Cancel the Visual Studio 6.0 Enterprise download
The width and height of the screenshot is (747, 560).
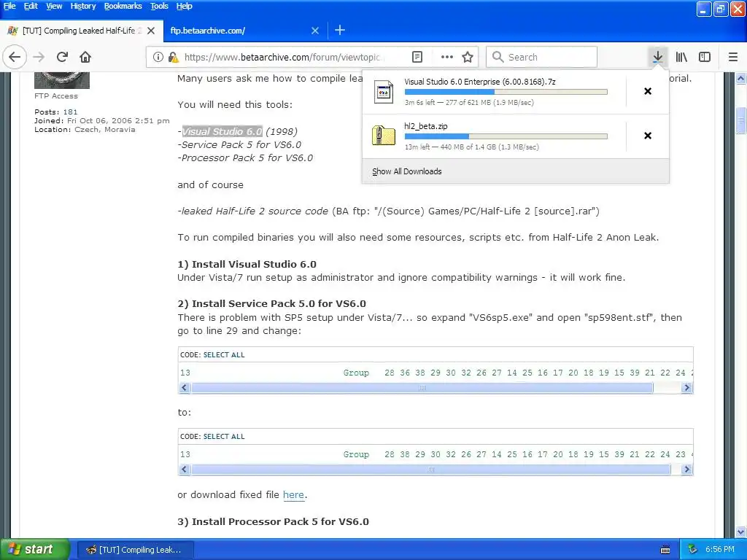(648, 91)
